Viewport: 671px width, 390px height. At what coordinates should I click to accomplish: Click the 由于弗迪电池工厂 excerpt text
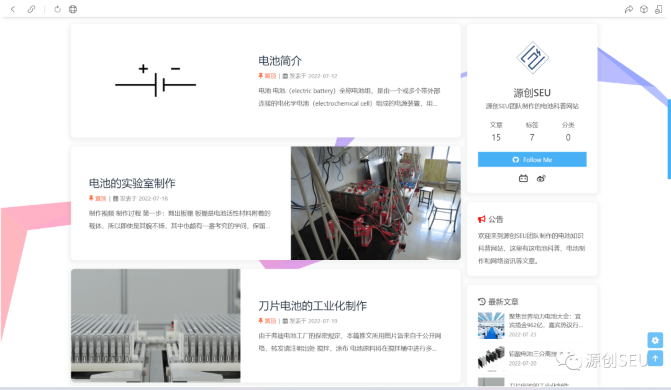[x=349, y=342]
